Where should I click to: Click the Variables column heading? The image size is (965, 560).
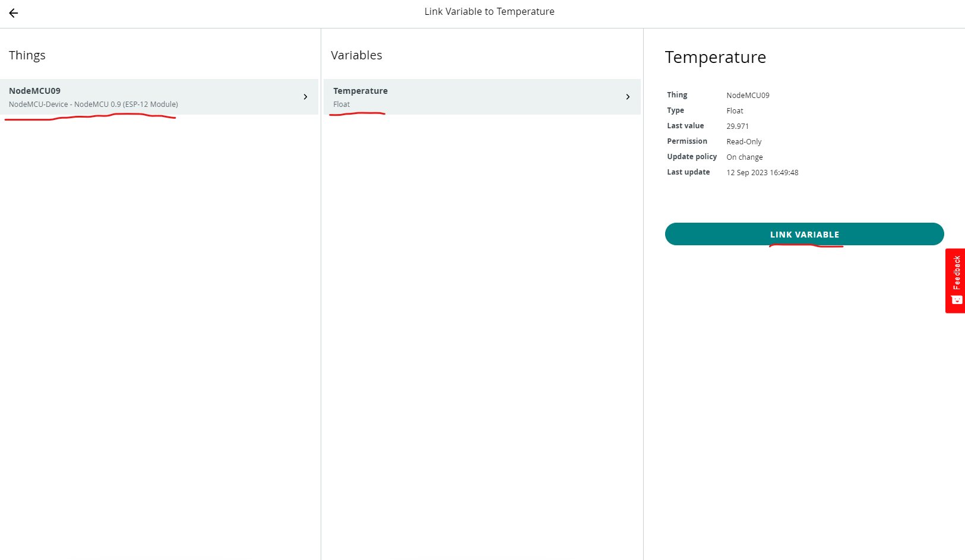pyautogui.click(x=356, y=55)
